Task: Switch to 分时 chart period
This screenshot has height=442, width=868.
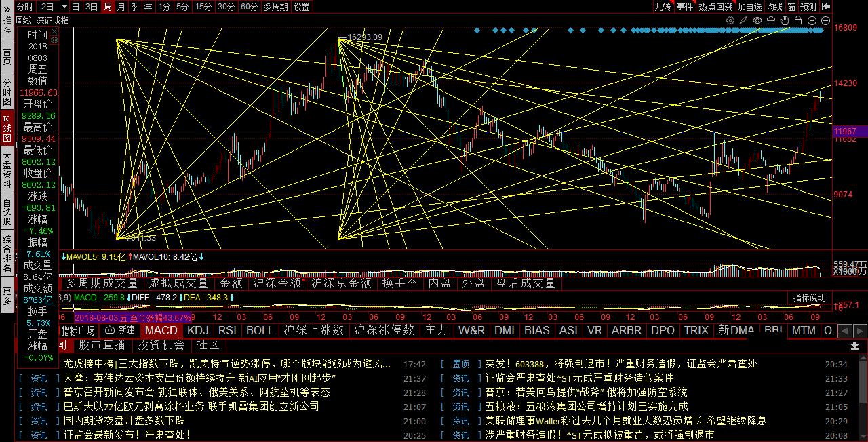Action: click(24, 7)
